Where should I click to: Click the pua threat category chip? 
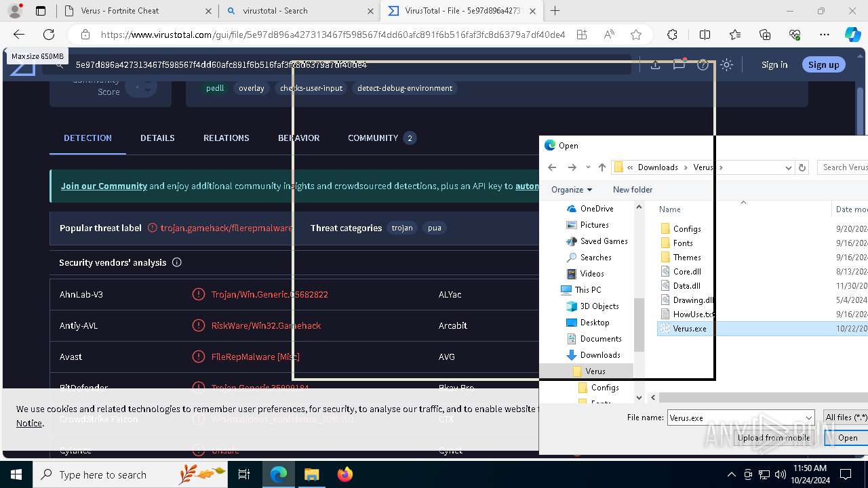pos(435,228)
